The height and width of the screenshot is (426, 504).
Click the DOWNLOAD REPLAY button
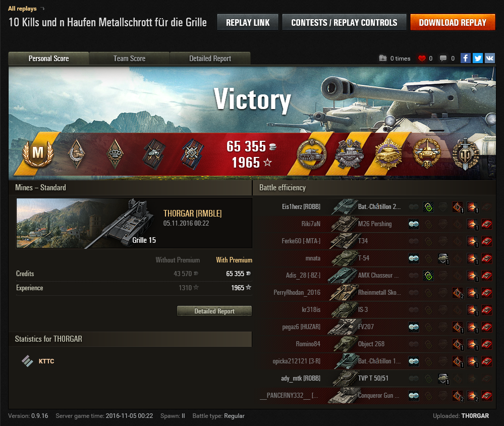pyautogui.click(x=453, y=22)
